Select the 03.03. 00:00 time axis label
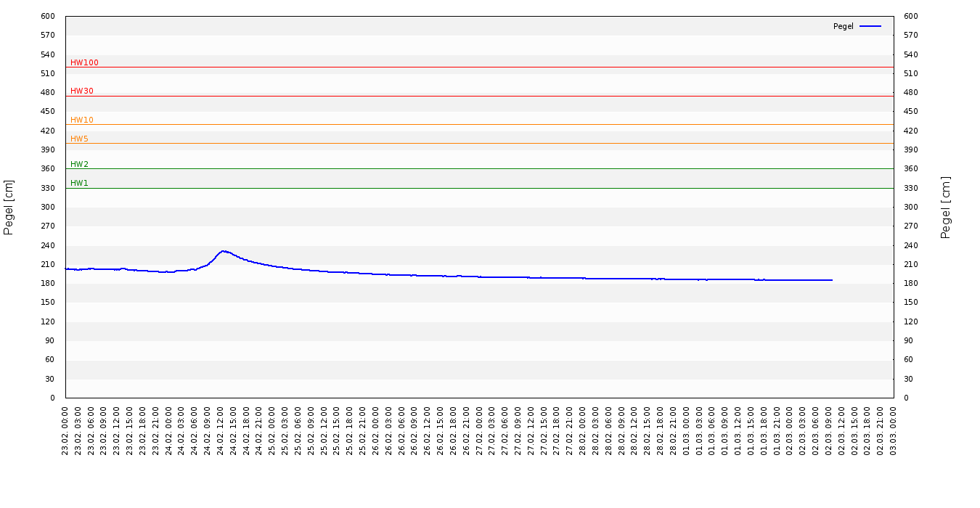 tap(894, 431)
